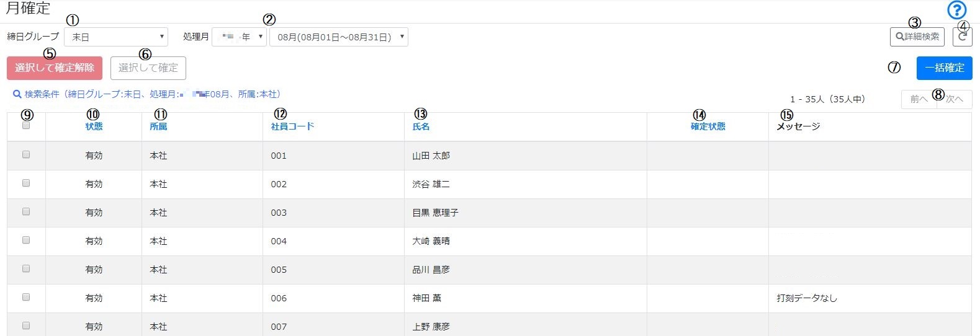The height and width of the screenshot is (336, 980).
Task: Go to next page with 次へ
Action: click(955, 99)
